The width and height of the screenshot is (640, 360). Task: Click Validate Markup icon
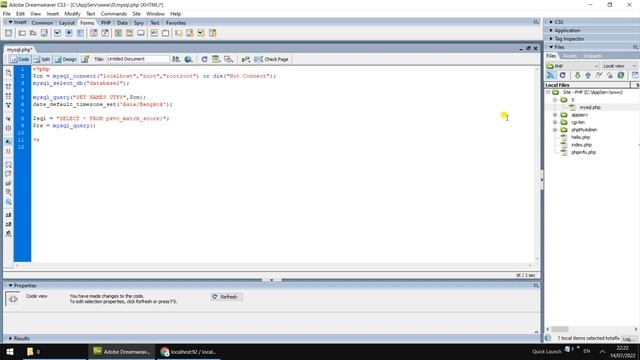246,59
